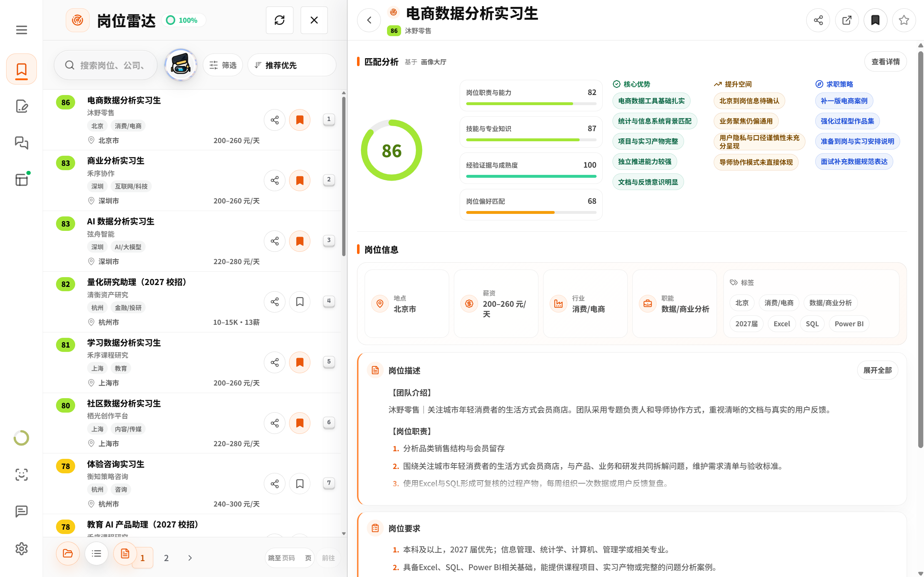Click the circular progress ring sidebar icon
Viewport: 924px width, 577px height.
[x=21, y=438]
